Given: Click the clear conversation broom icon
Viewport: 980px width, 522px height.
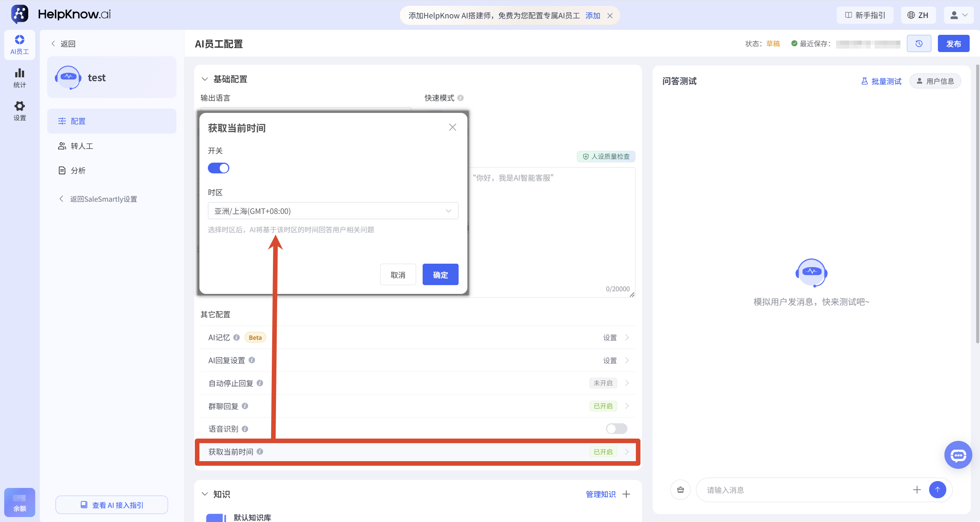Looking at the screenshot, I should (x=680, y=489).
